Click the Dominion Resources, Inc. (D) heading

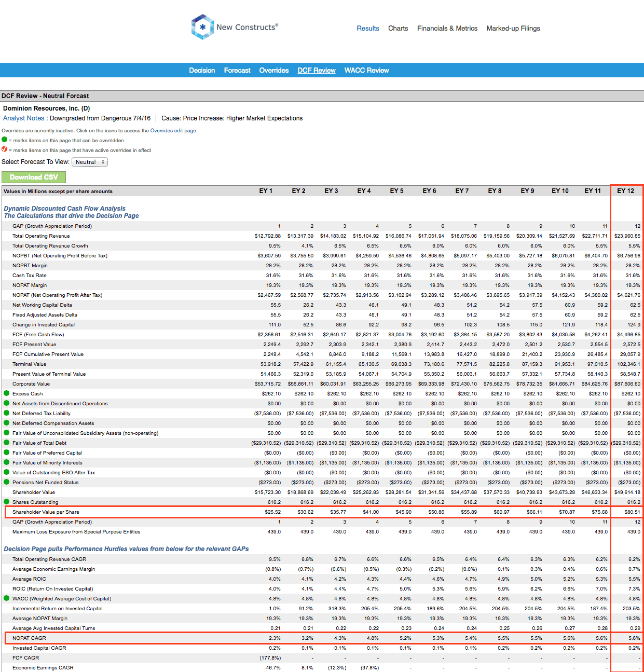pos(47,108)
